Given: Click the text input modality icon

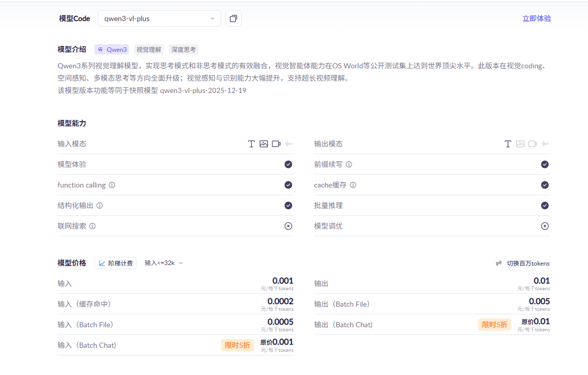Looking at the screenshot, I should point(251,144).
